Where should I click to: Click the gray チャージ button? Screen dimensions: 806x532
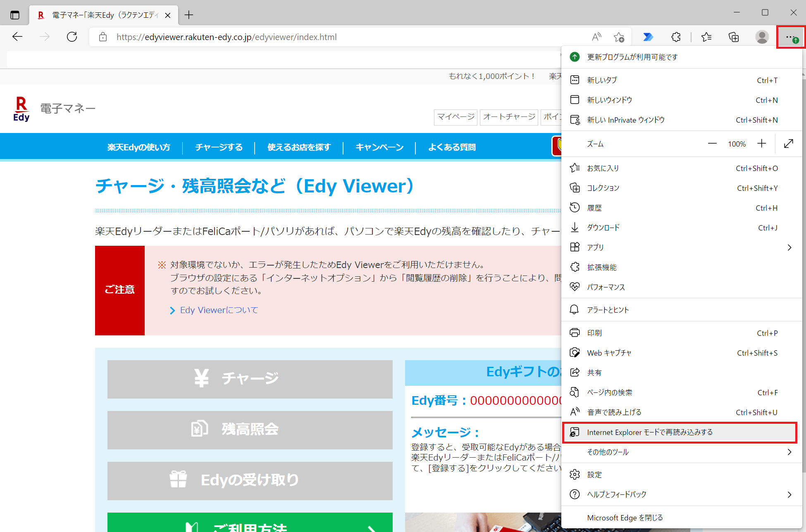250,379
